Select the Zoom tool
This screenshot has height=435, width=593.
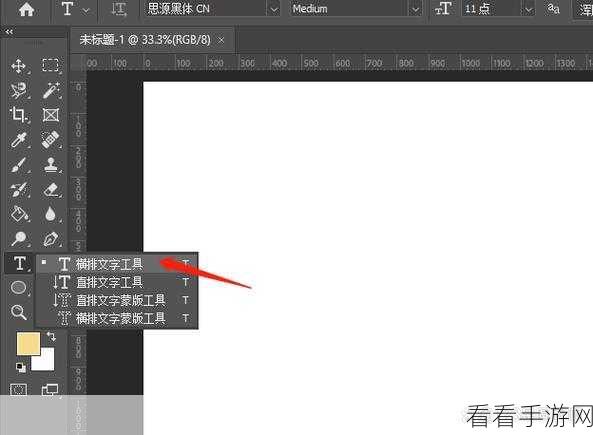[x=19, y=312]
